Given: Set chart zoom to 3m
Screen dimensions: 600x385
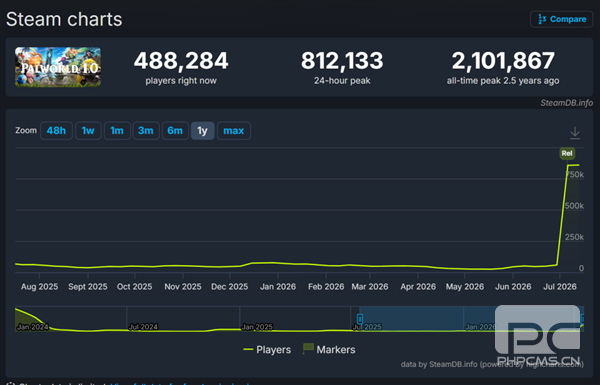Looking at the screenshot, I should (146, 131).
